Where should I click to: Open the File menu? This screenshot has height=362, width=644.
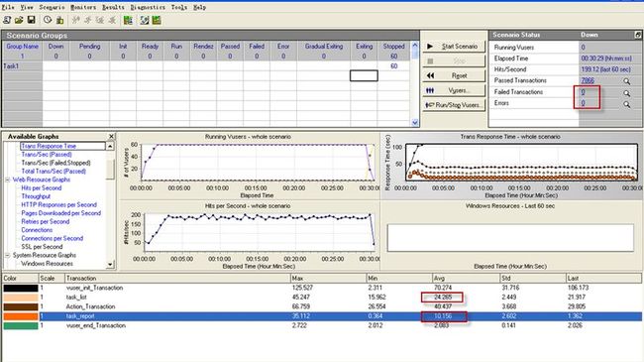coord(8,7)
